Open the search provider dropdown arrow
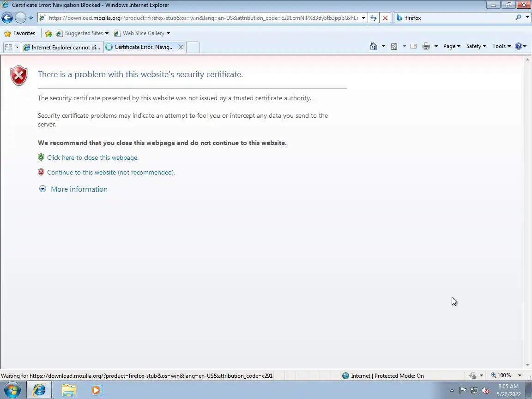The width and height of the screenshot is (532, 399). 527,17
